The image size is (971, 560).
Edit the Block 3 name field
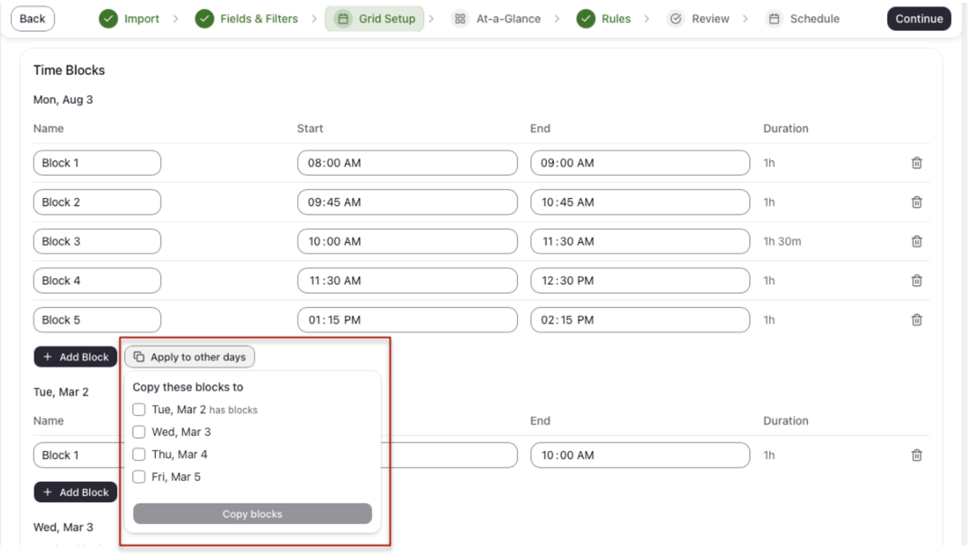[97, 241]
